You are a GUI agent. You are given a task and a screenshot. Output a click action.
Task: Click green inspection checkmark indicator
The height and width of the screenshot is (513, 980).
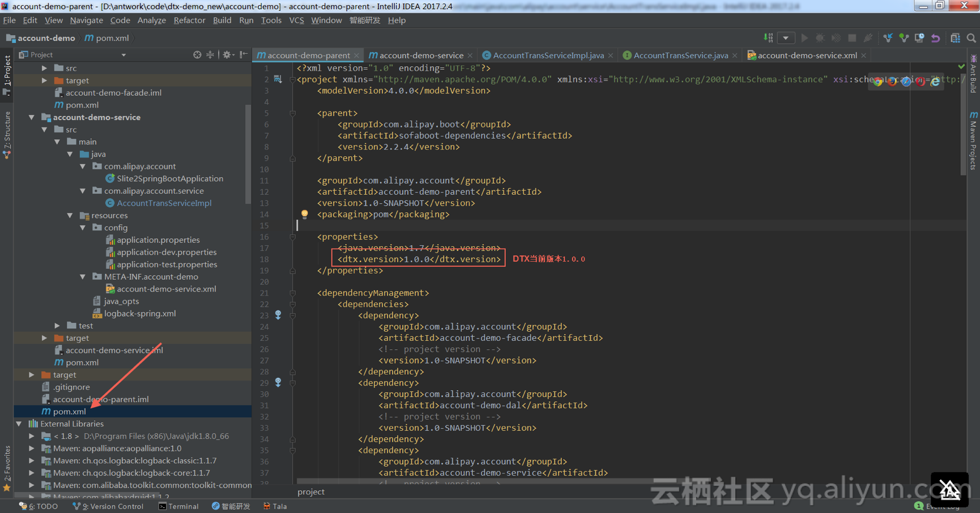[x=961, y=67]
